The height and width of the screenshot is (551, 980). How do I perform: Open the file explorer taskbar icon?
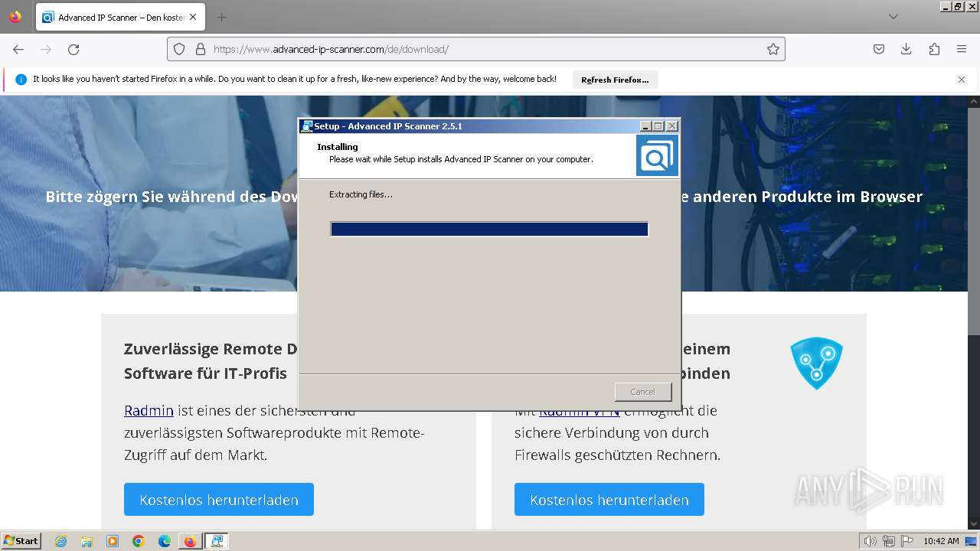point(87,541)
